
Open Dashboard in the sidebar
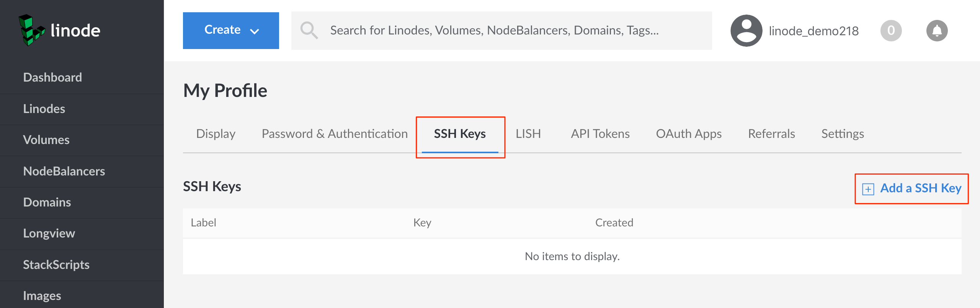coord(52,77)
